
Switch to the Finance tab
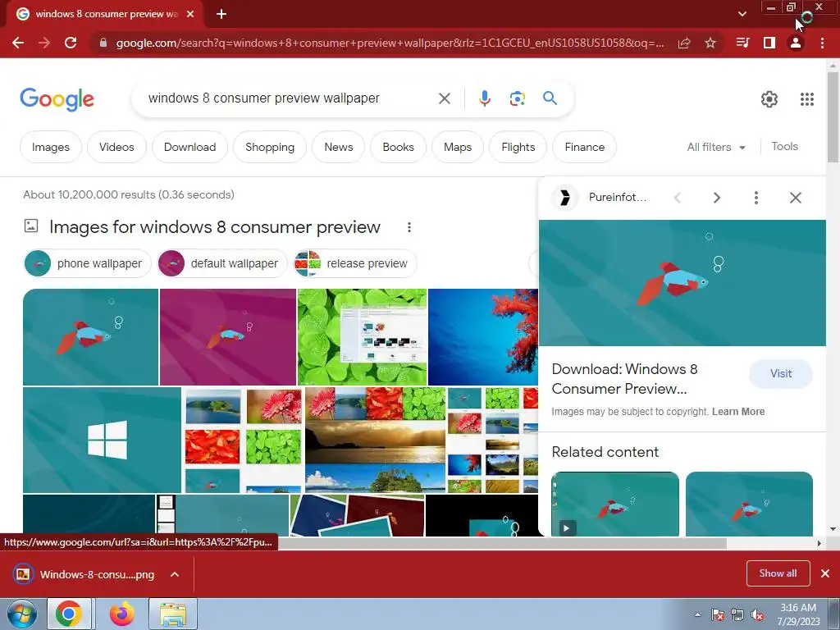[584, 147]
